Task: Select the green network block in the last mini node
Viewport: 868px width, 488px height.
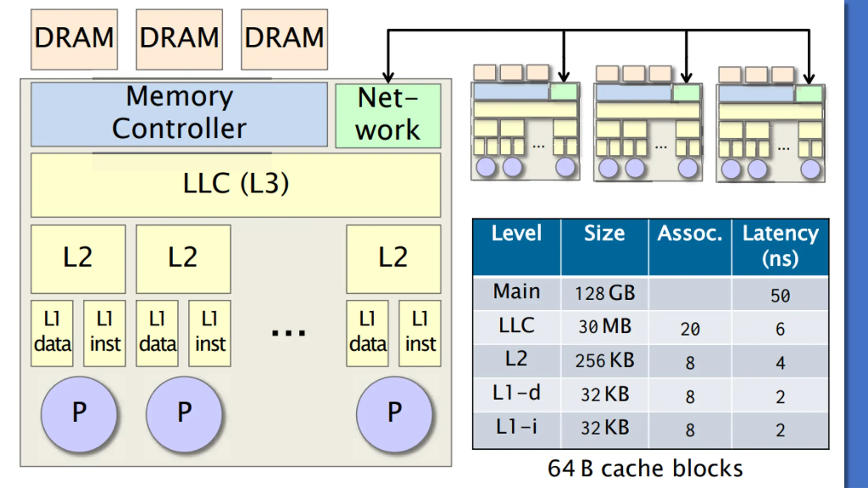Action: tap(809, 94)
